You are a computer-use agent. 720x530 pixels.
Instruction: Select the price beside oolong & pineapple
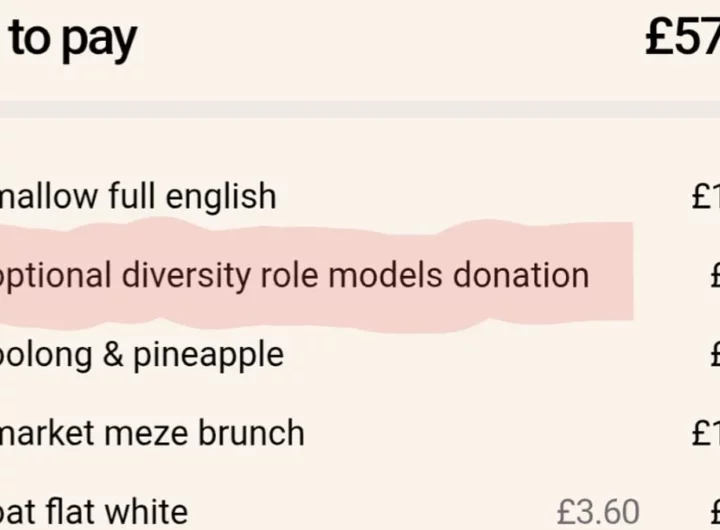pos(715,355)
